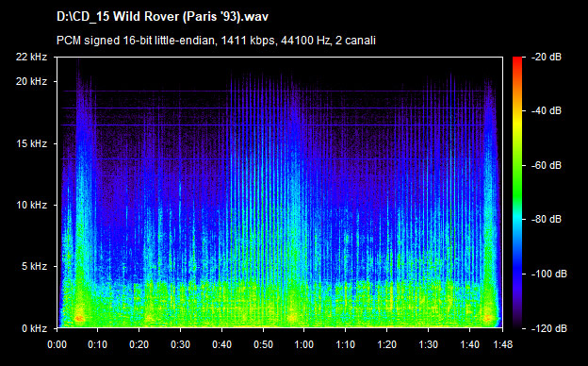Click the '10 kHz' frequency axis label
The image size is (588, 366).
point(31,206)
